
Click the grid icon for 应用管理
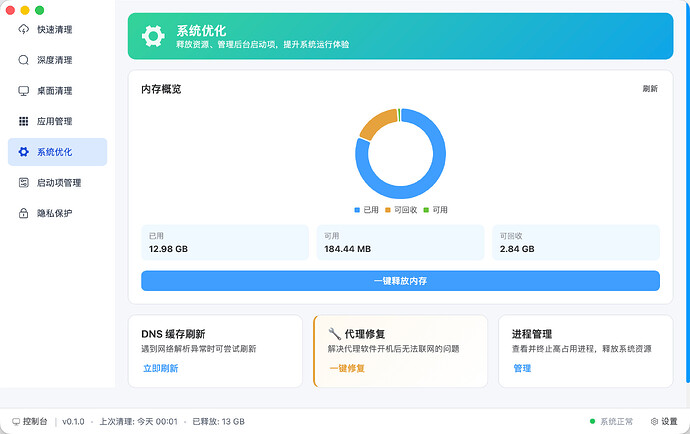24,121
